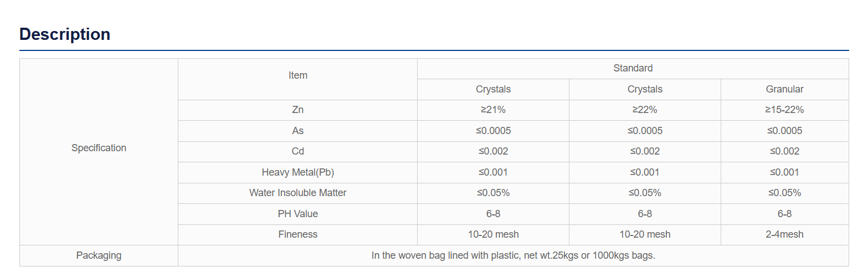Select the Granular ≤0.05% water insoluble cell

coord(785,193)
